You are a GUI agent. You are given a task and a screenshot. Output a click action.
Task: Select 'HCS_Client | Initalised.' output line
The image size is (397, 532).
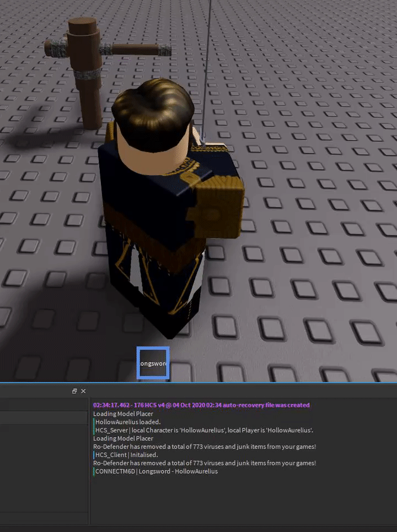click(126, 455)
